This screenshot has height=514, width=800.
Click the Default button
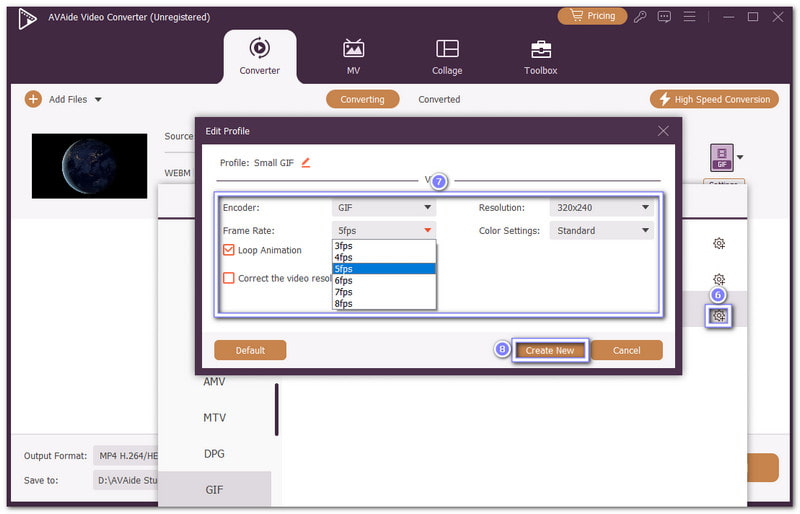click(x=250, y=350)
